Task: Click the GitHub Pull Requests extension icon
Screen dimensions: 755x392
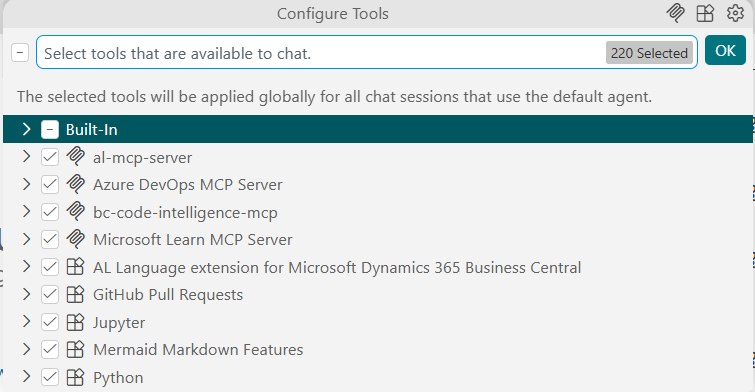Action: tap(75, 294)
